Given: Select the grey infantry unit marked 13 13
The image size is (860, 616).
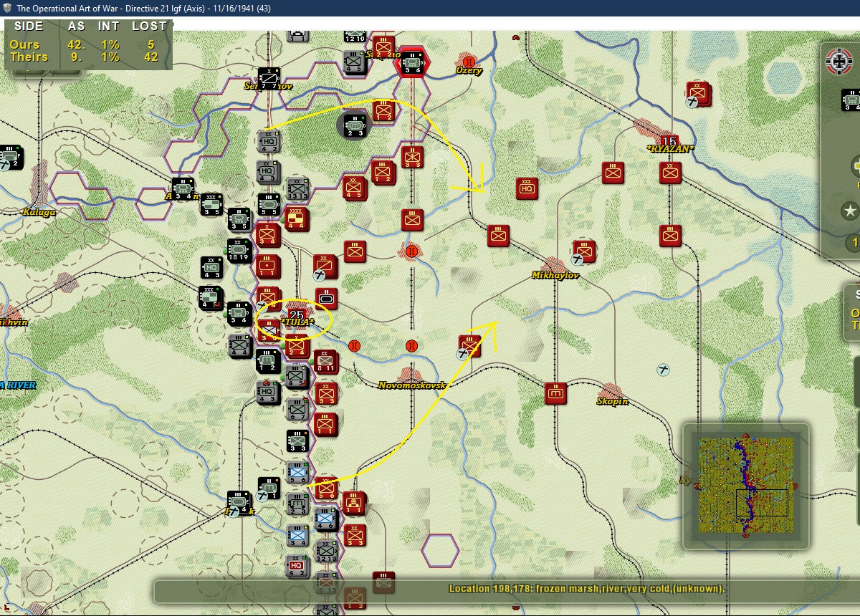Looking at the screenshot, I should tap(297, 188).
